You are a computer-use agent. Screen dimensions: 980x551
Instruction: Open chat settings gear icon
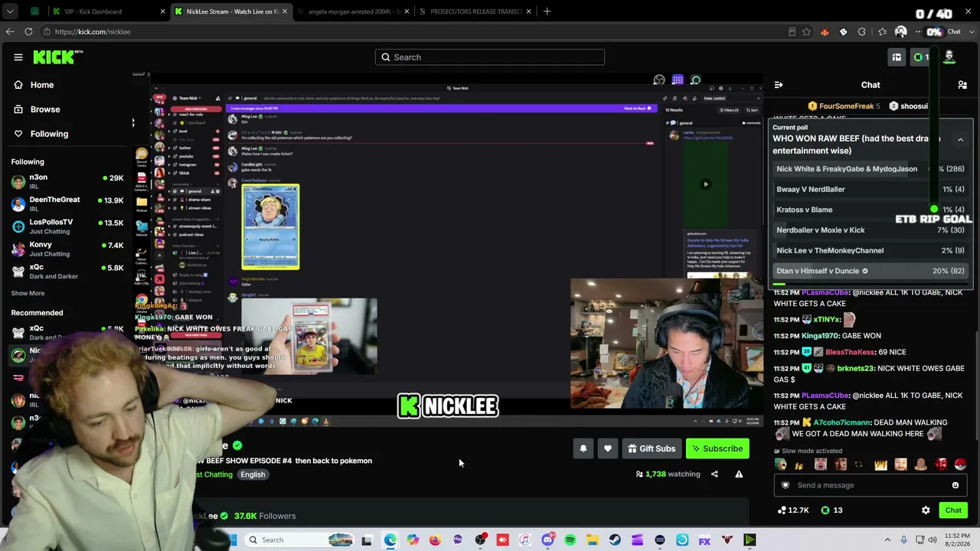(x=926, y=510)
